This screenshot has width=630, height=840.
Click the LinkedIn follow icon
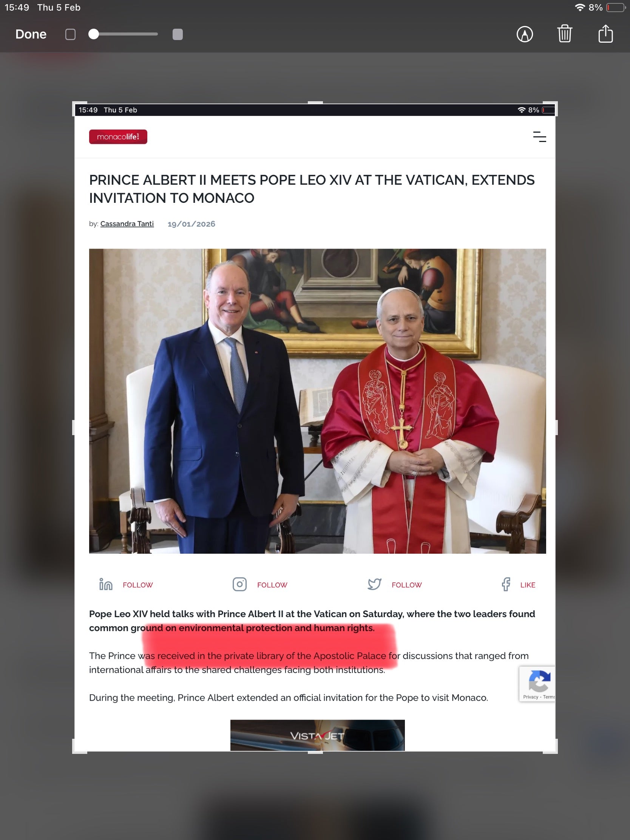[106, 584]
